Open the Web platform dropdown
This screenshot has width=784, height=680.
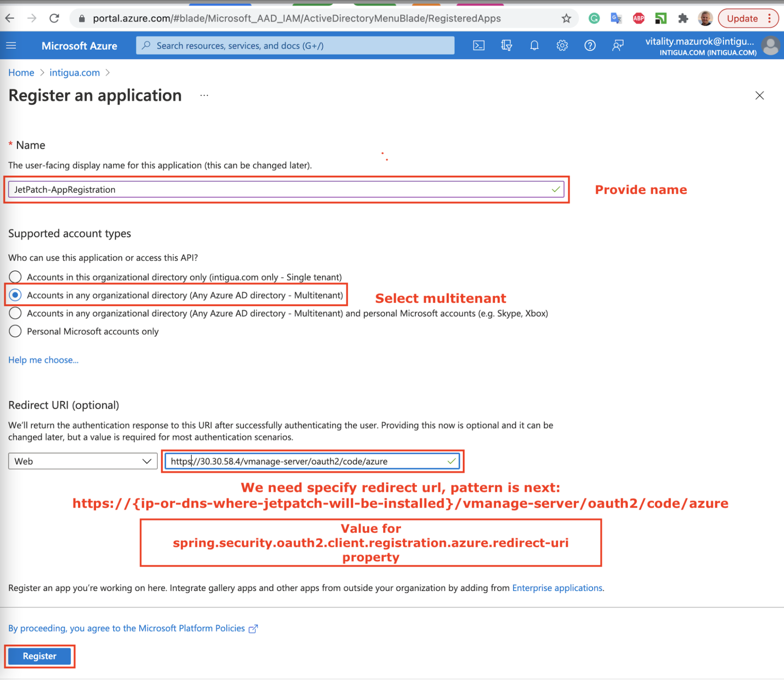pos(82,461)
